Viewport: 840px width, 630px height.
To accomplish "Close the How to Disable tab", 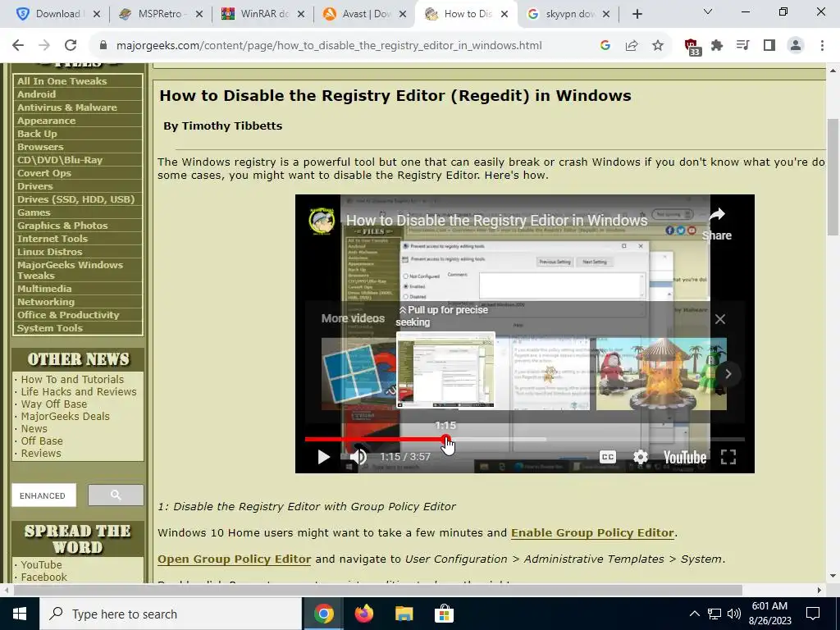I will point(504,15).
